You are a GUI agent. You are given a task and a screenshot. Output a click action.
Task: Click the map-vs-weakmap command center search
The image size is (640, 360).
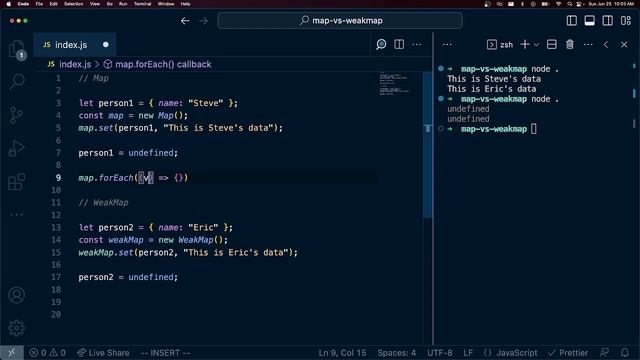tap(340, 21)
